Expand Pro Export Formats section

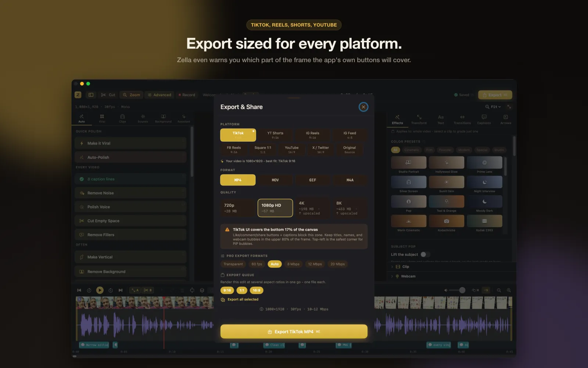(x=244, y=256)
